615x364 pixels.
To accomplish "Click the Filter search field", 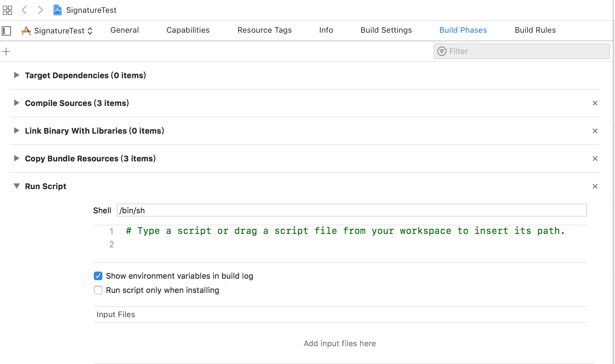I will point(522,51).
